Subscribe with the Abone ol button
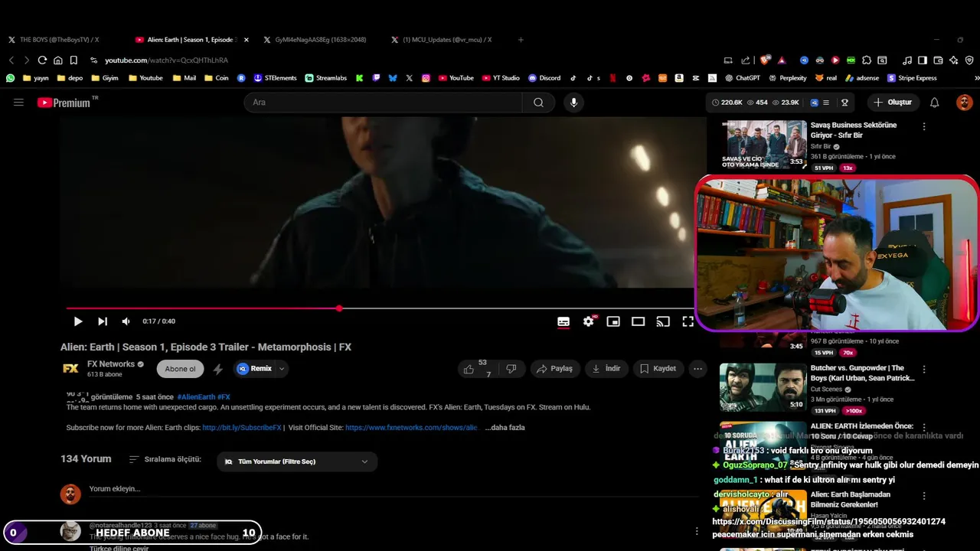Viewport: 980px width, 551px height. (x=181, y=369)
